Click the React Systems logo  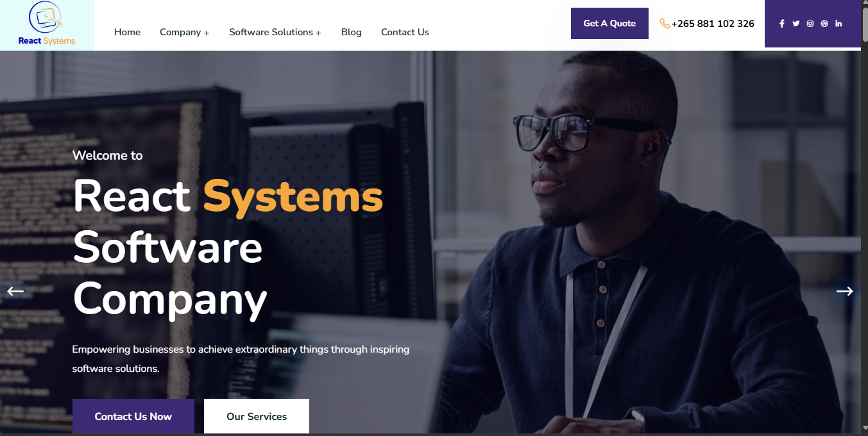[x=47, y=24]
